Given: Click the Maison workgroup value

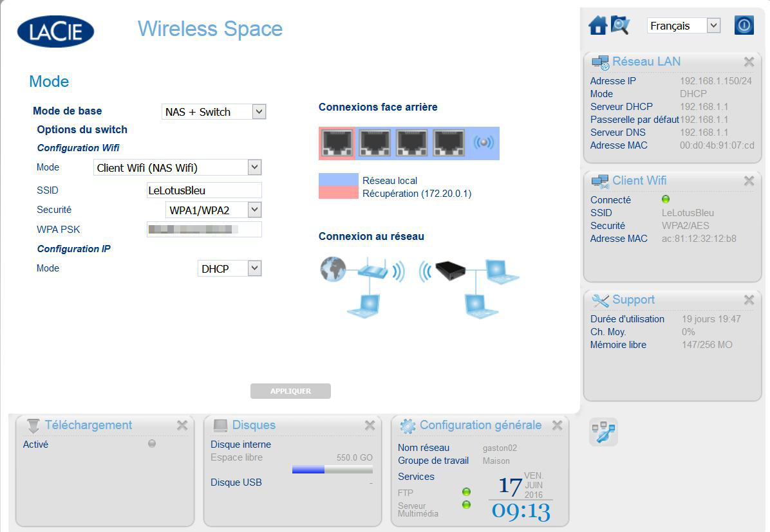Looking at the screenshot, I should coord(496,461).
